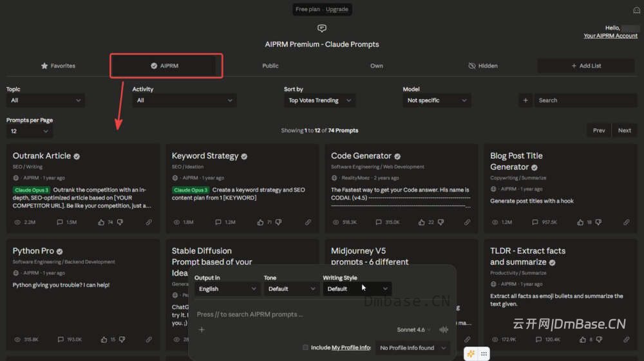Click the voice waveform icon in chat box
The width and height of the screenshot is (644, 361).
[x=444, y=329]
